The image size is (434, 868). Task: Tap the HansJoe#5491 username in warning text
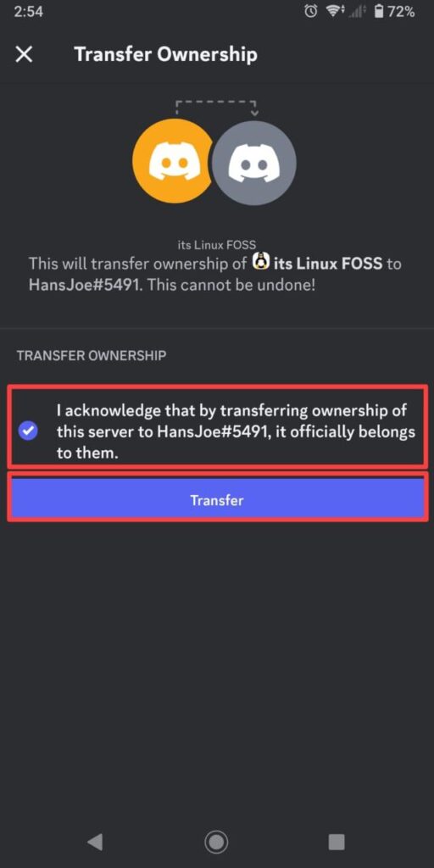(84, 287)
